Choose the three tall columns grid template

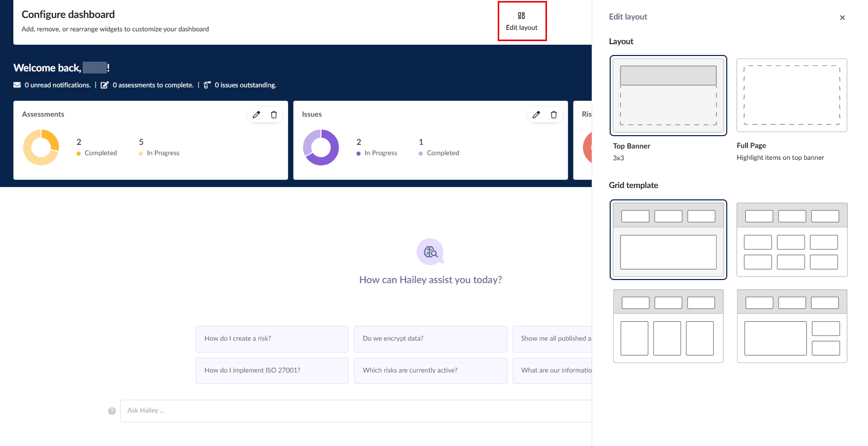[668, 326]
